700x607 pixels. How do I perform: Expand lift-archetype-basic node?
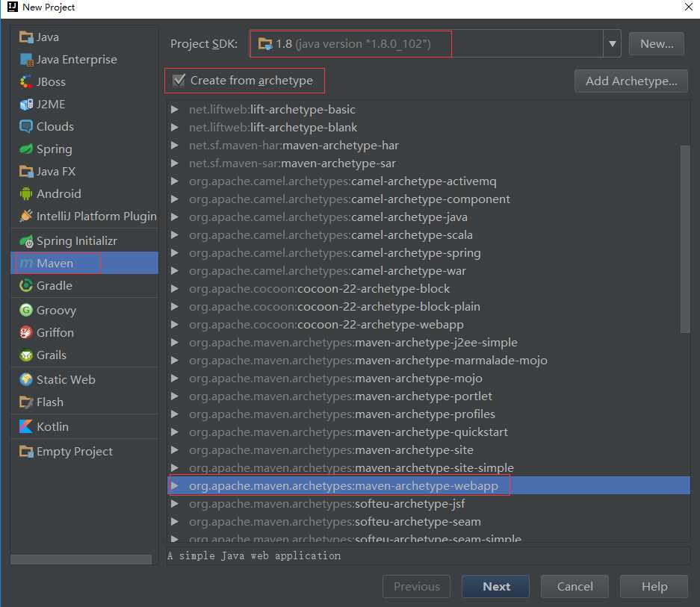[x=175, y=109]
